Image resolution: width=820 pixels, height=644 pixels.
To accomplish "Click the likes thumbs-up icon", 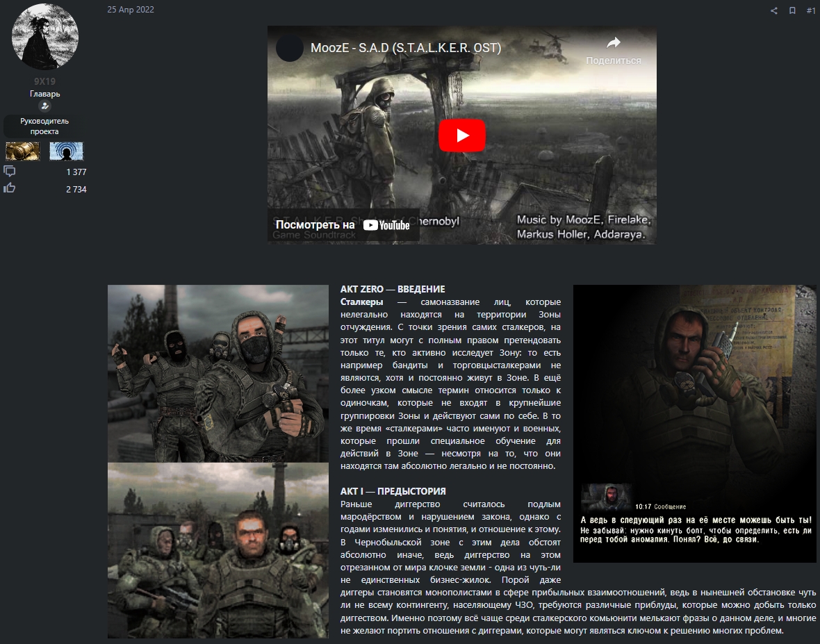I will click(x=10, y=188).
